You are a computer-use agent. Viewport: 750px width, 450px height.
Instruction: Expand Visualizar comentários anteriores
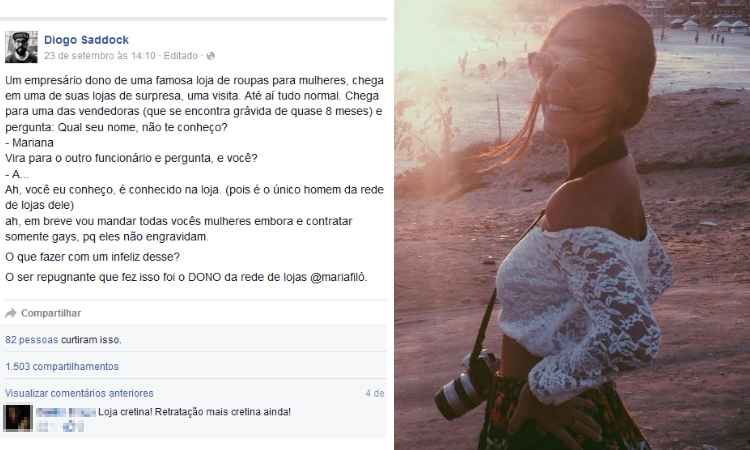coord(79,393)
